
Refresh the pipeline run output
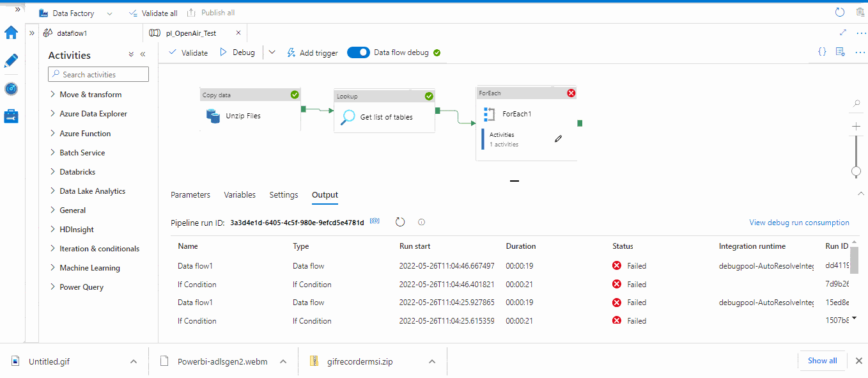point(400,222)
